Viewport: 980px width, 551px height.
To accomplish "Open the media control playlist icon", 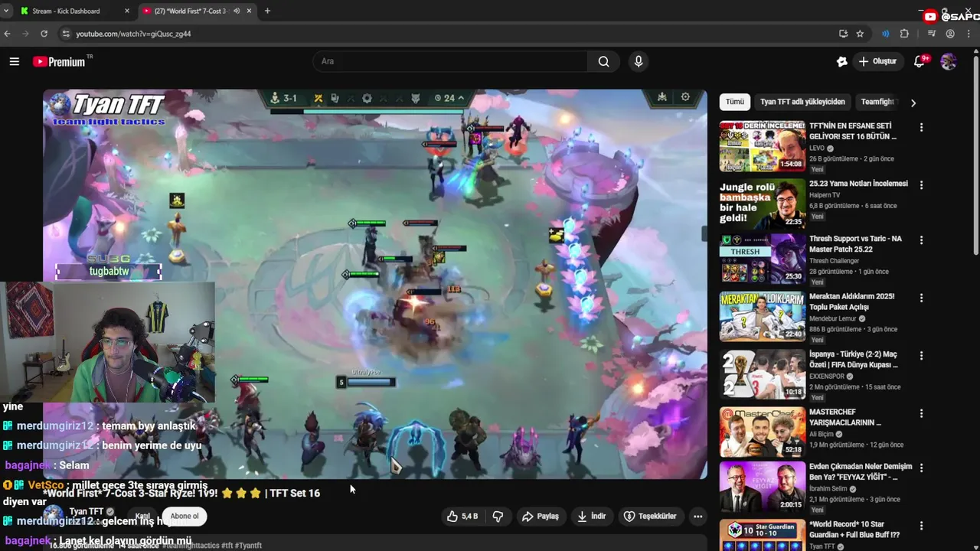I will coord(932,34).
